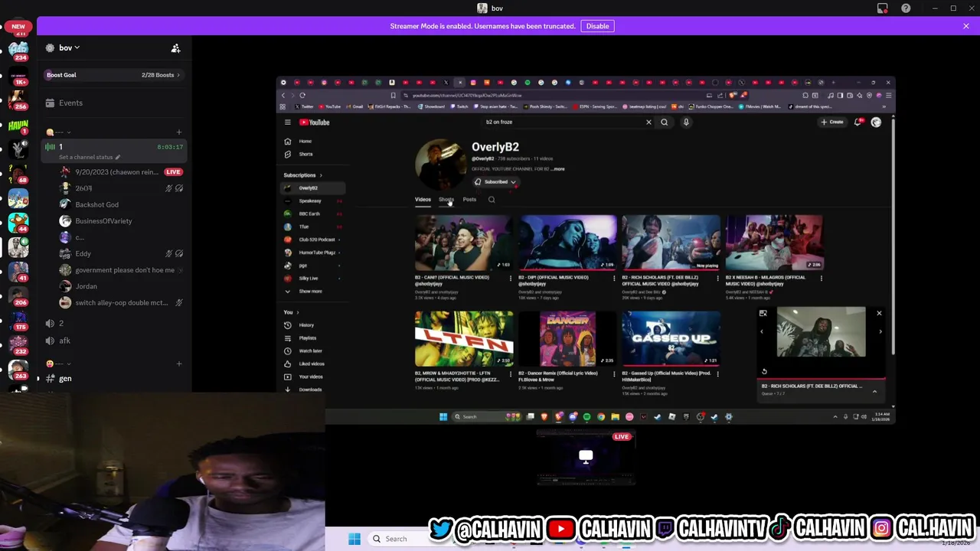The width and height of the screenshot is (980, 551).
Task: Open the Boost Goal progress bar
Action: [x=114, y=75]
